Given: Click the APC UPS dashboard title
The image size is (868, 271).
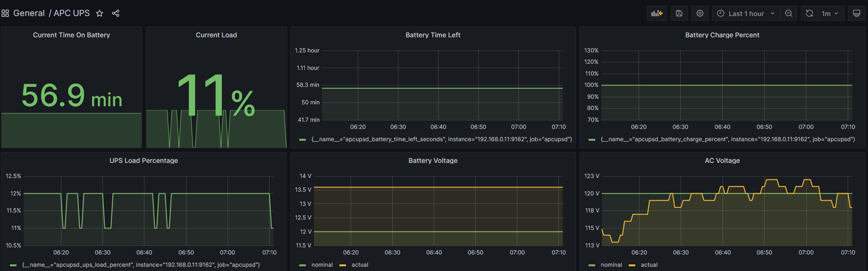Looking at the screenshot, I should point(72,13).
